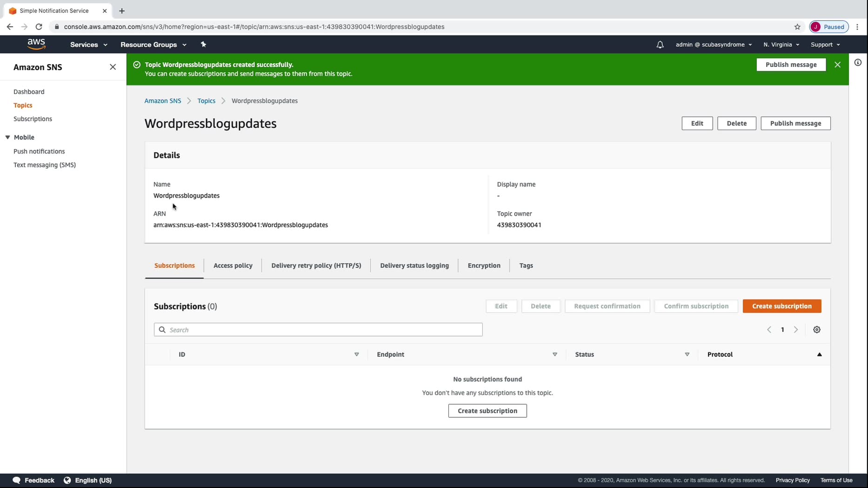Viewport: 868px width, 488px height.
Task: Select the topic ARN text
Action: [x=240, y=225]
